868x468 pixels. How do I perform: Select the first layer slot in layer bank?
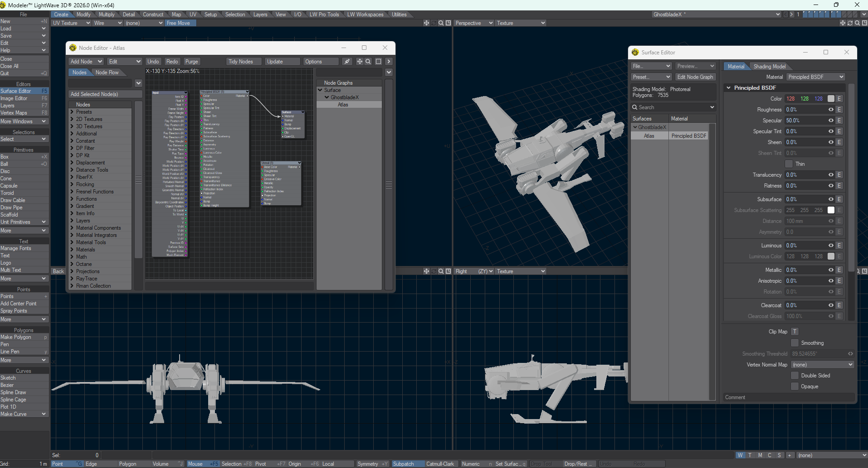[x=805, y=14]
